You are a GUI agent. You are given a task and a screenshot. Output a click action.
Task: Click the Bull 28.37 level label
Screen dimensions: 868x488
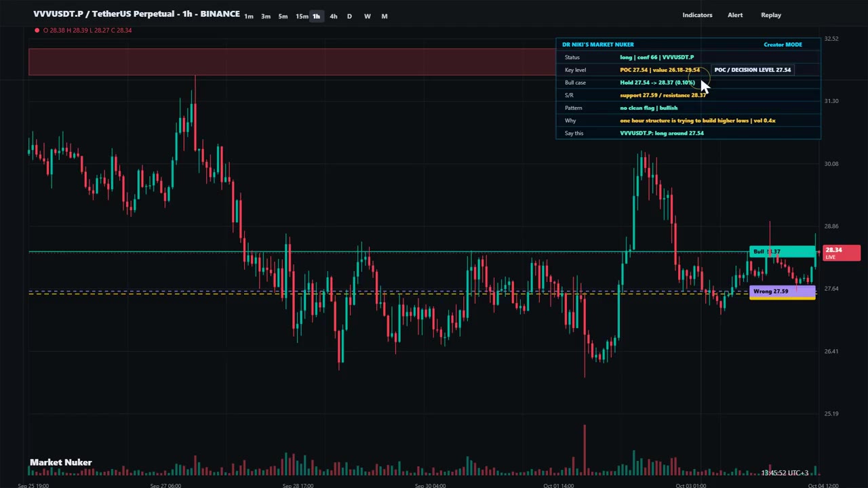click(783, 252)
